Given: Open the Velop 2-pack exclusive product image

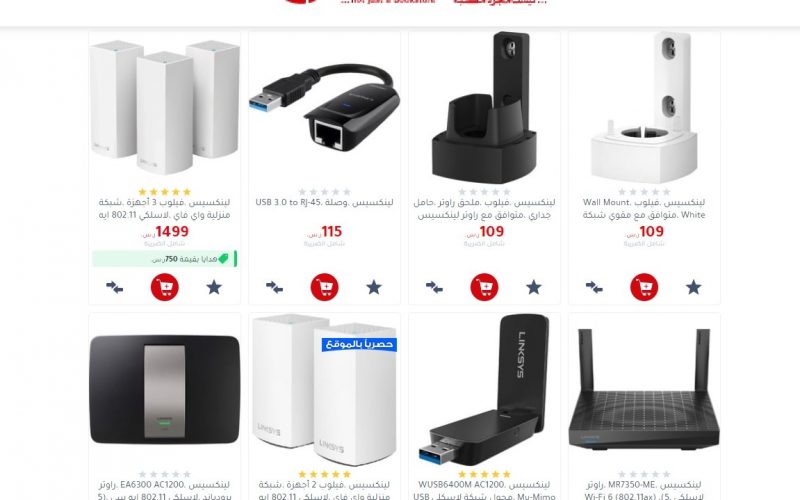Looking at the screenshot, I should pos(324,389).
